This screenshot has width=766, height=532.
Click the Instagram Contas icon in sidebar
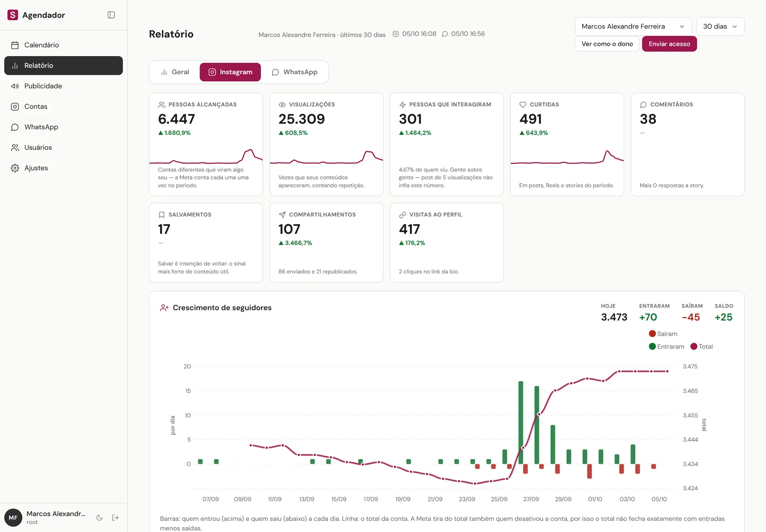[15, 107]
